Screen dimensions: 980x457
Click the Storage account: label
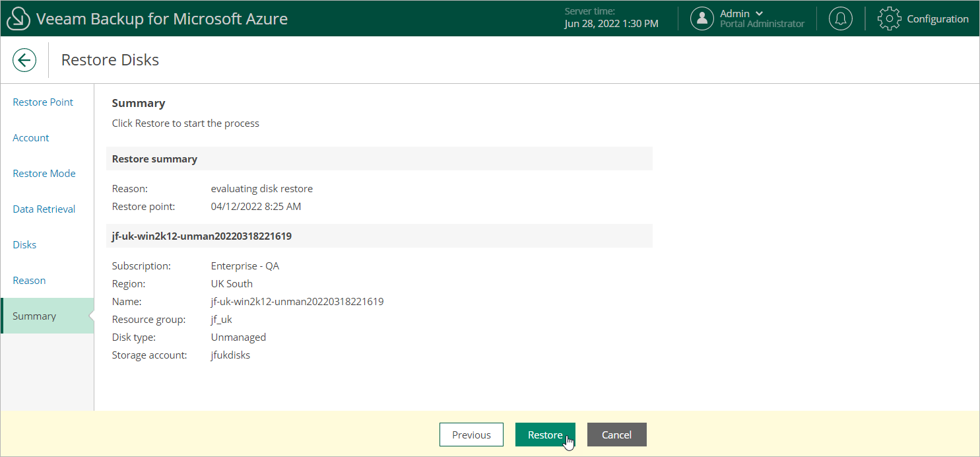[150, 355]
